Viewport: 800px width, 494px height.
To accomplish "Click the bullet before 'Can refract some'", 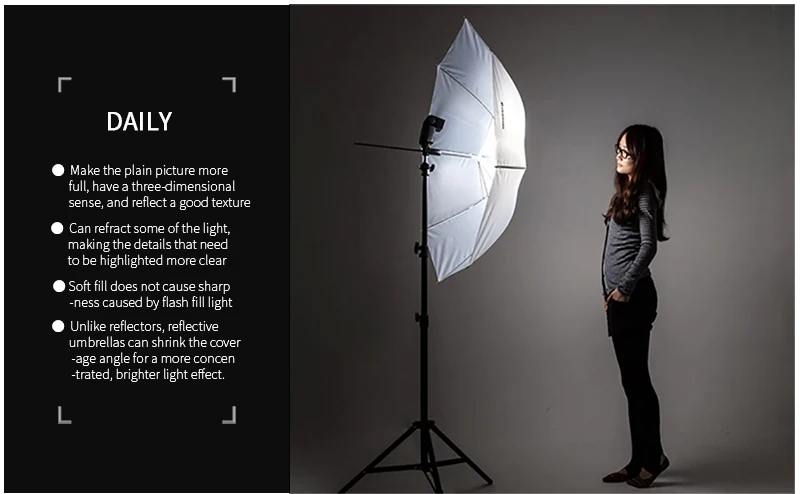I will 57,228.
